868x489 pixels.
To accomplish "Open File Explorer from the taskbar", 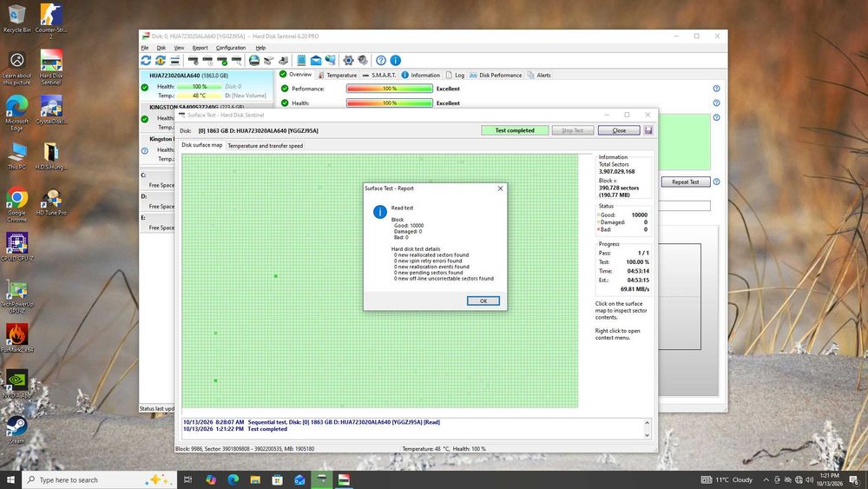I will [255, 479].
